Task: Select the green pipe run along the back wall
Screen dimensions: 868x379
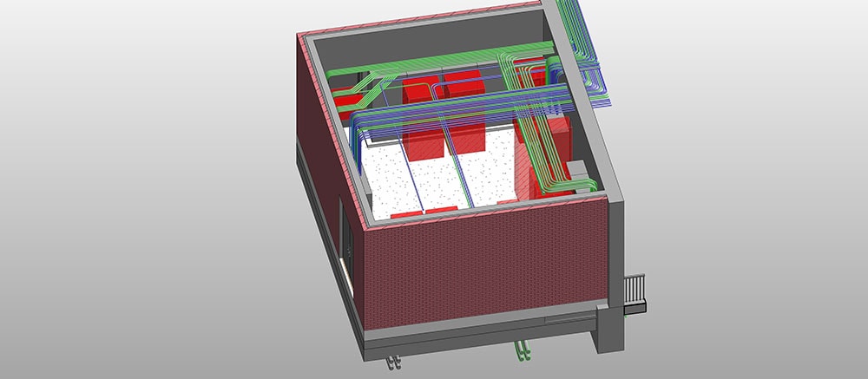Action: (434, 59)
